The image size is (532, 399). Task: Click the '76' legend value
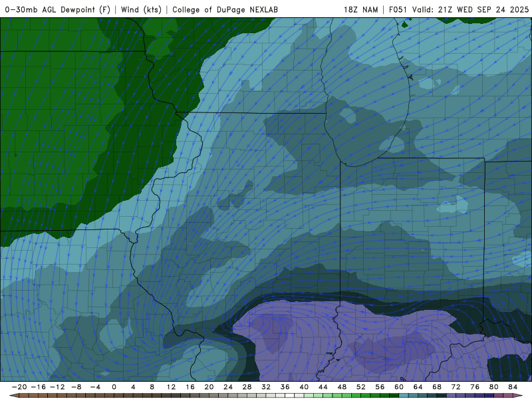pos(475,387)
